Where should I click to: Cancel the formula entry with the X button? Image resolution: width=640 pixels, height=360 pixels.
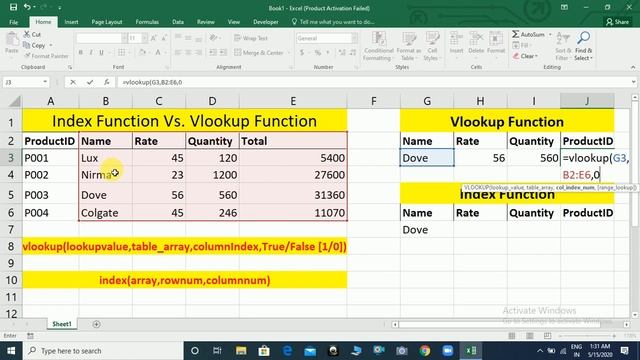point(73,82)
